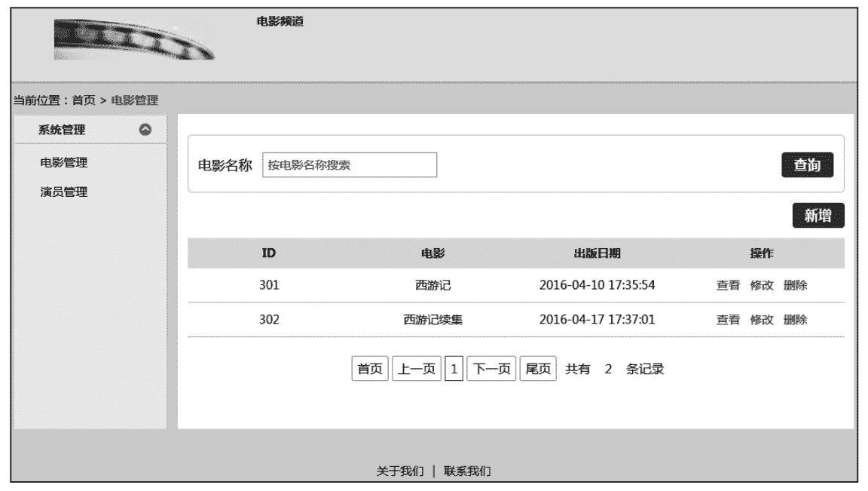Open 演员管理 in the sidebar
The image size is (868, 491).
coord(63,192)
